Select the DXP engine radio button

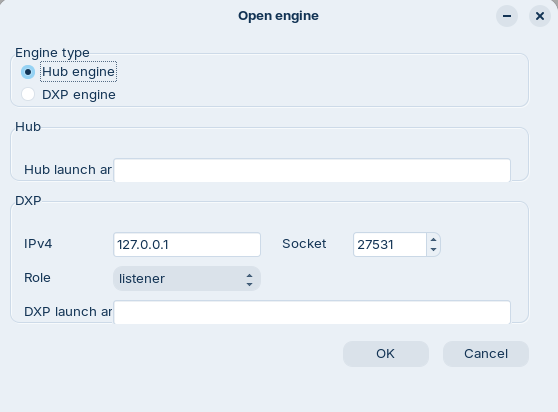[x=28, y=95]
